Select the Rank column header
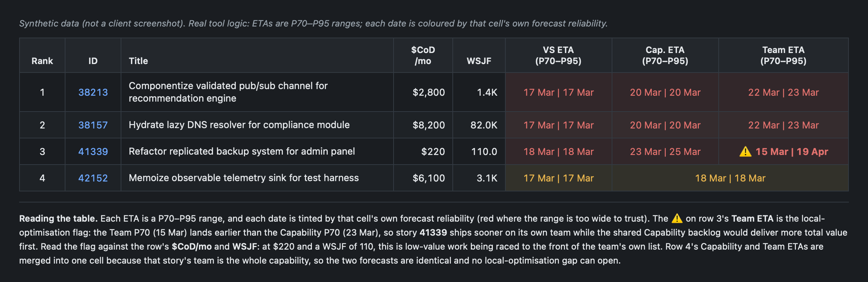This screenshot has height=282, width=868. (42, 61)
